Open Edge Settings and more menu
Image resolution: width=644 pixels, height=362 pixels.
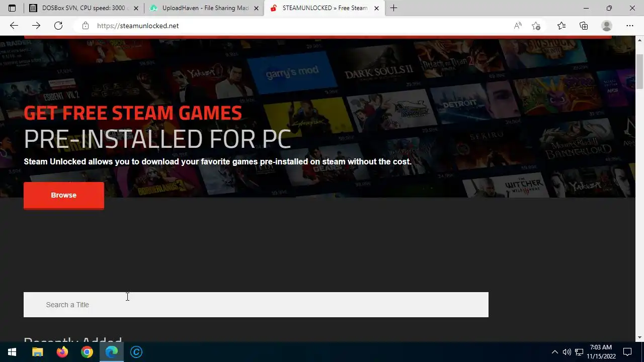tap(630, 26)
